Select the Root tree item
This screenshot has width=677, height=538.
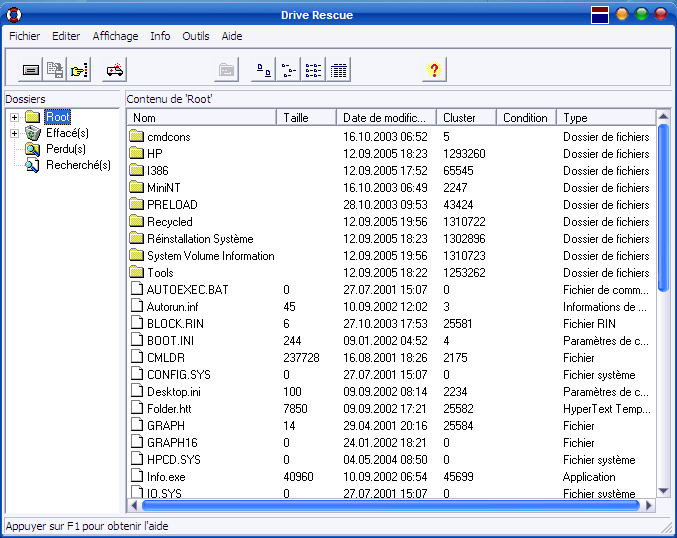pyautogui.click(x=58, y=117)
